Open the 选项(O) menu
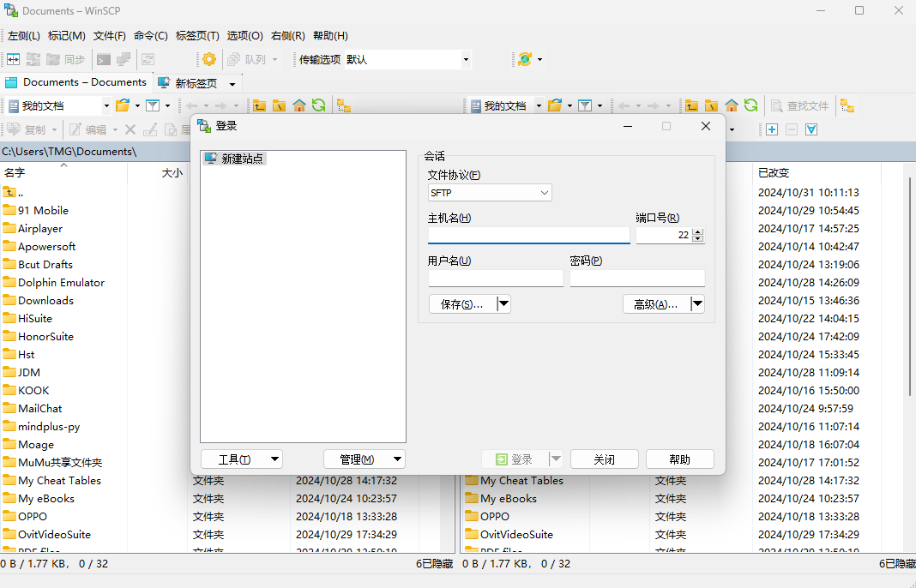Screen dimensions: 916x588 [x=244, y=35]
